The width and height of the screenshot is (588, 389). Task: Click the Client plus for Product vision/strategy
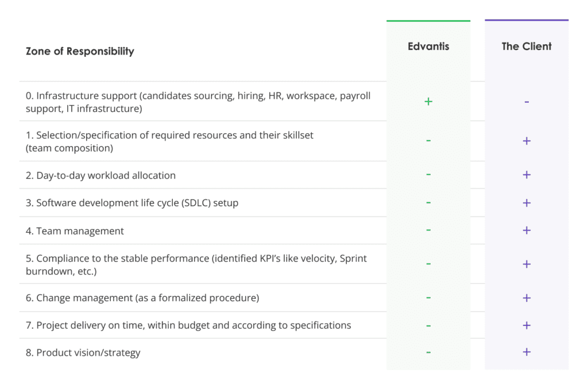tap(527, 352)
